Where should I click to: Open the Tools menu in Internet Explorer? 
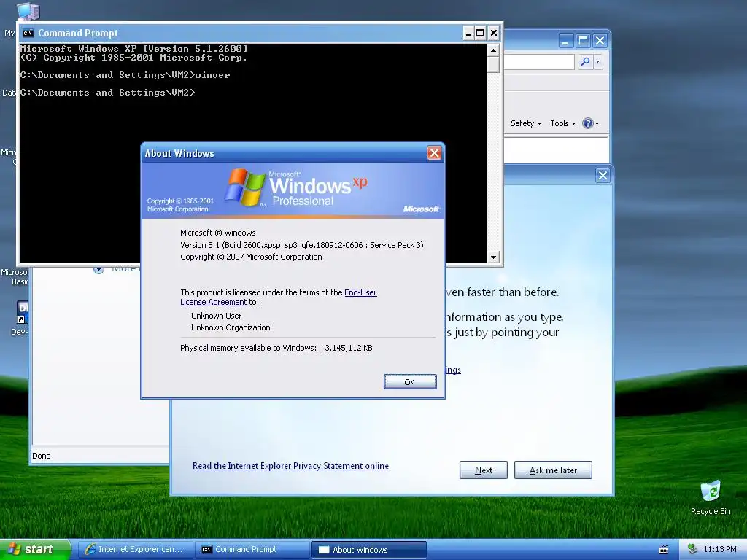click(562, 123)
